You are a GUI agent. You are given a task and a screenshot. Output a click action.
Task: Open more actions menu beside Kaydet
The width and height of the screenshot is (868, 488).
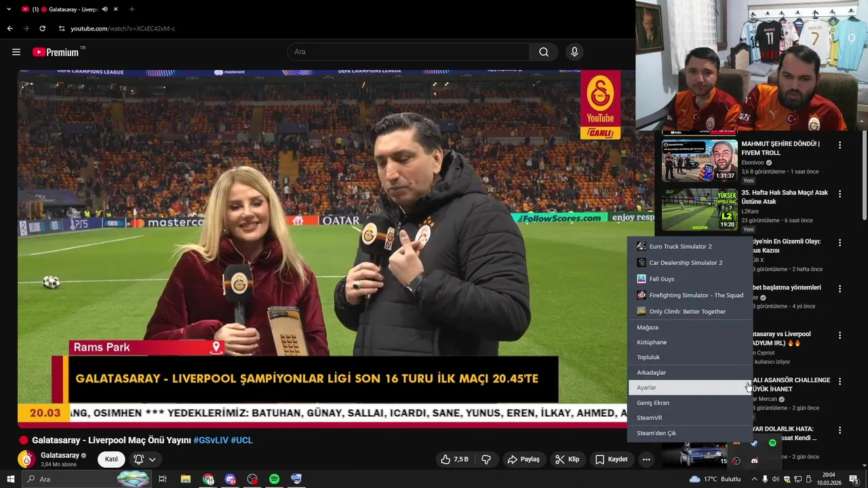tap(646, 460)
